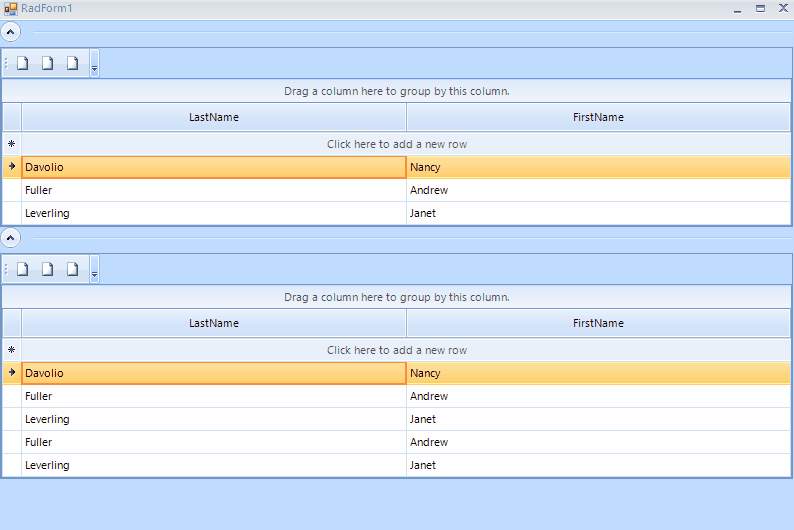Click middle document icon in lower toolbar
This screenshot has width=794, height=530.
coord(47,269)
